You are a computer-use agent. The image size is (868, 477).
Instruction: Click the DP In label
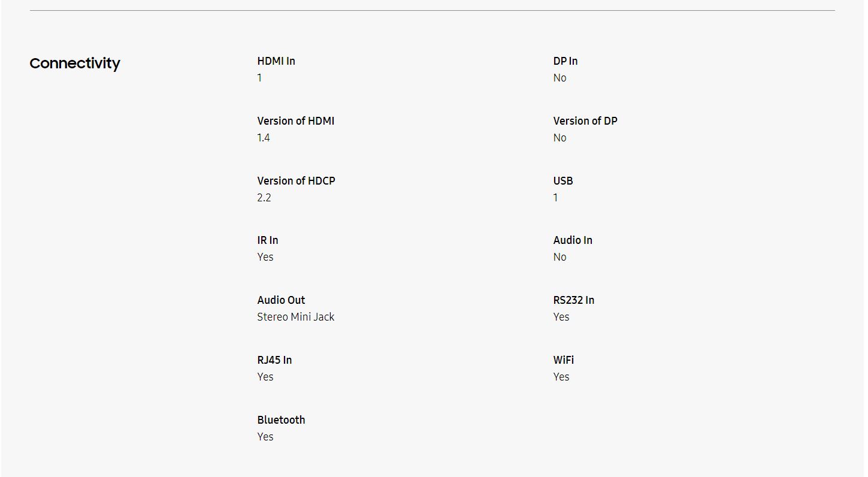click(x=565, y=61)
